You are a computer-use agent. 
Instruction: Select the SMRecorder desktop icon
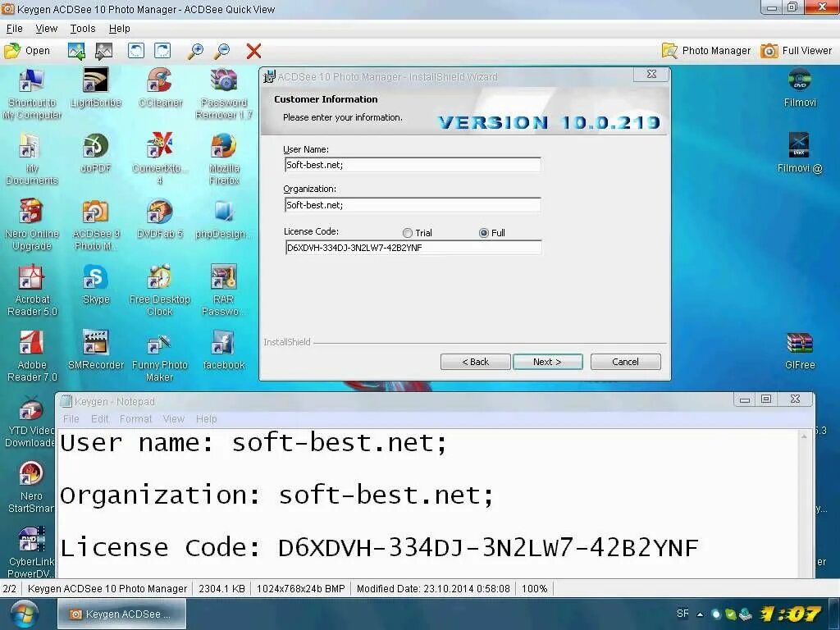[x=96, y=349]
